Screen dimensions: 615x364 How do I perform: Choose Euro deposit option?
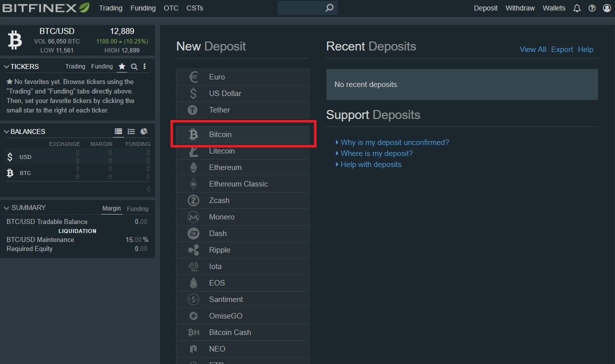tap(243, 77)
